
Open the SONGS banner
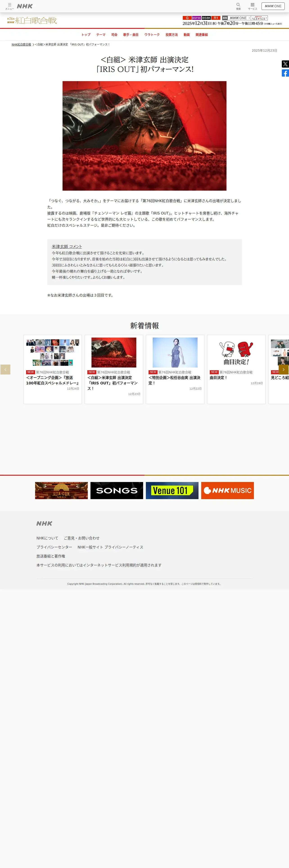point(117,491)
